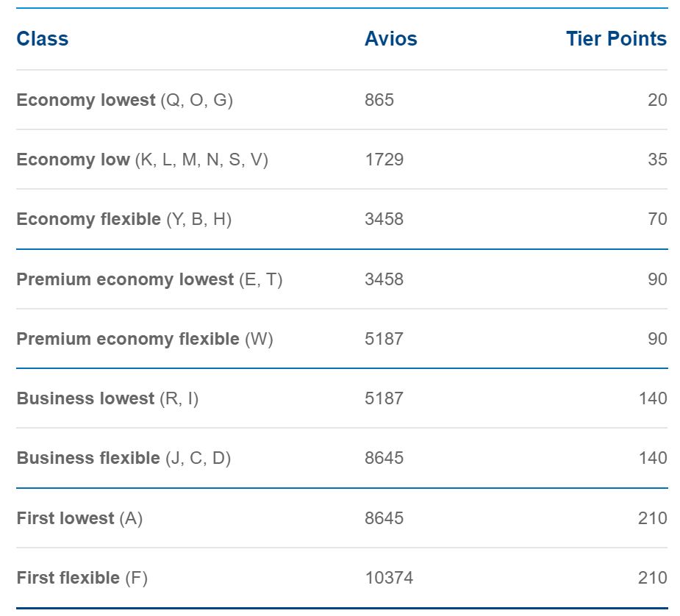Select the First flexible (F) row
680x616 pixels.
(342, 578)
